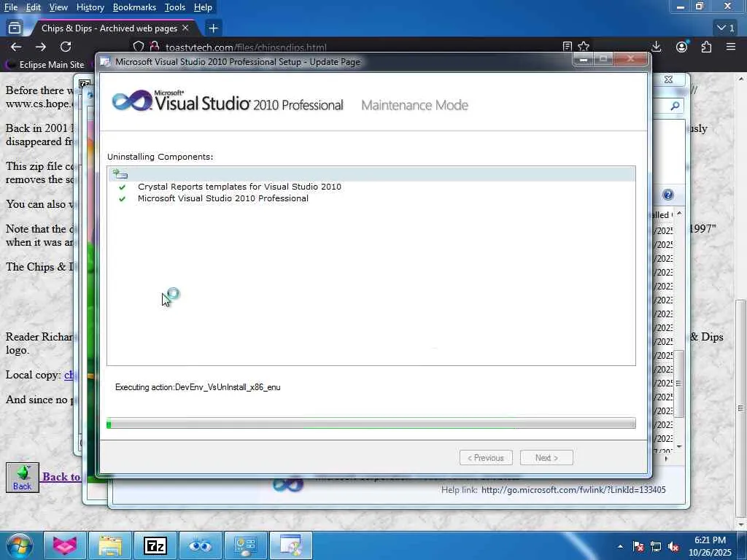Click search icon in Programs window behind

pos(675,106)
